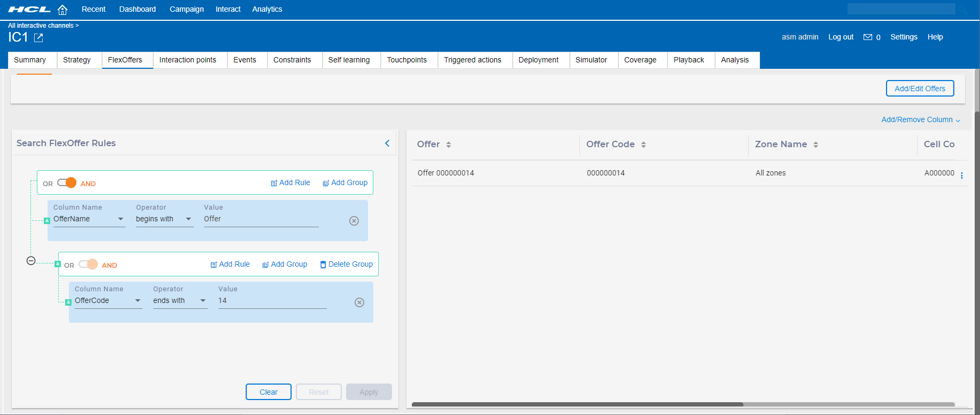The image size is (980, 415).
Task: Click the HCL home icon
Action: pyautogui.click(x=62, y=10)
